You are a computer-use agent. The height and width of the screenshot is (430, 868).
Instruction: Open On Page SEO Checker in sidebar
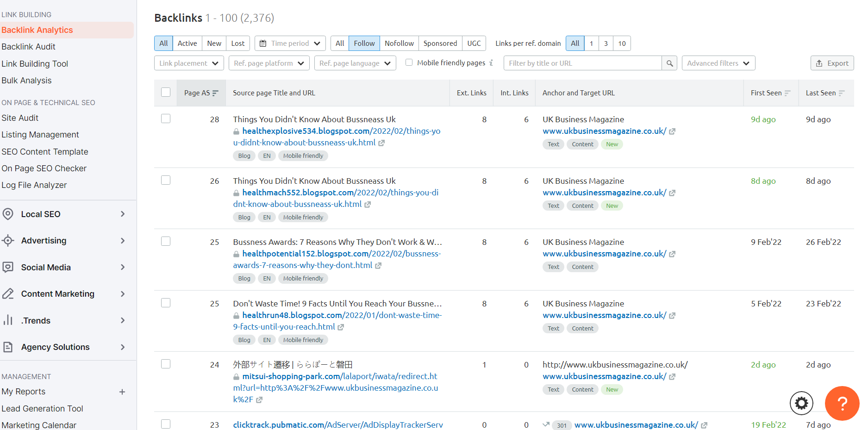pos(44,168)
